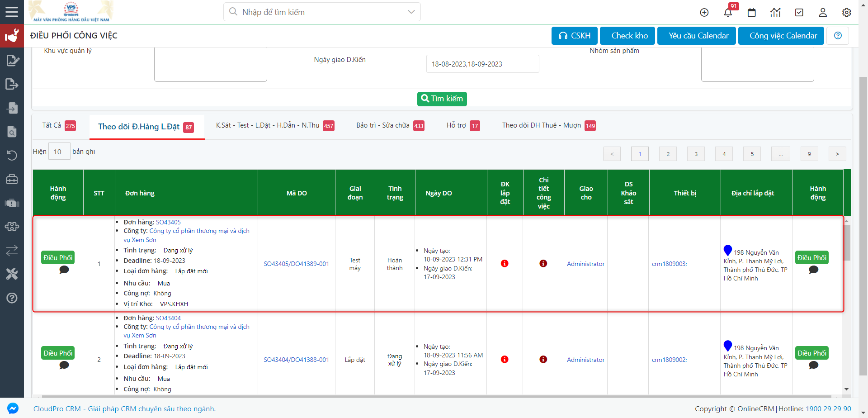The height and width of the screenshot is (418, 868).
Task: Open the transfer arrows sidebar icon
Action: [x=12, y=250]
